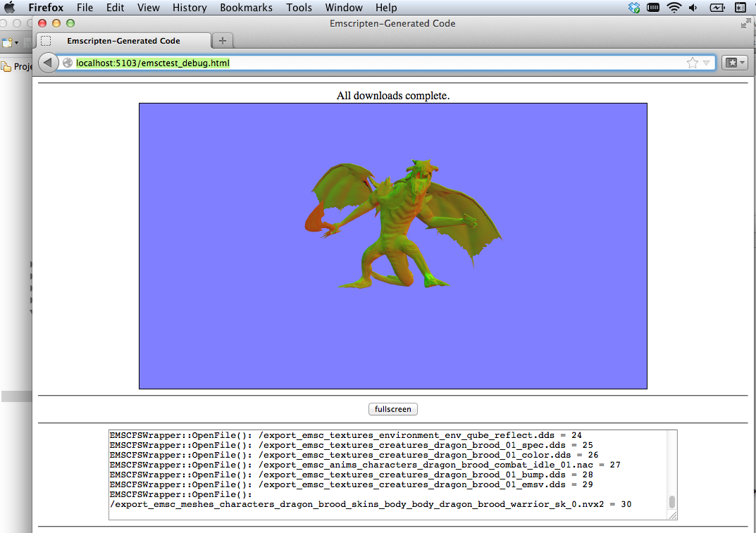Click the 'All downloads complete.' status text

pos(393,96)
